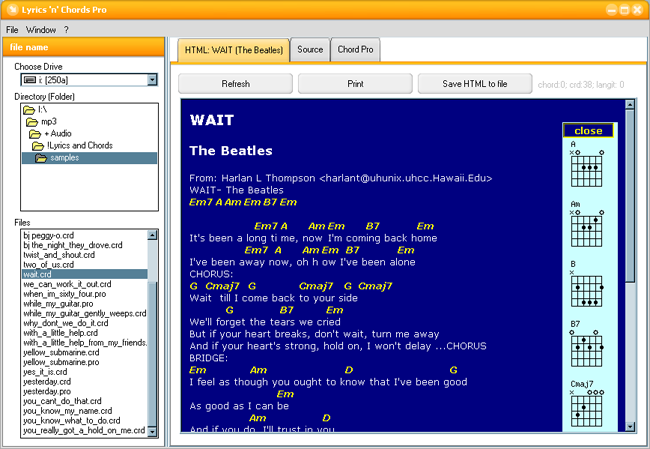Click the chord:0; crd:38 status text
The width and height of the screenshot is (650, 449).
(x=580, y=85)
